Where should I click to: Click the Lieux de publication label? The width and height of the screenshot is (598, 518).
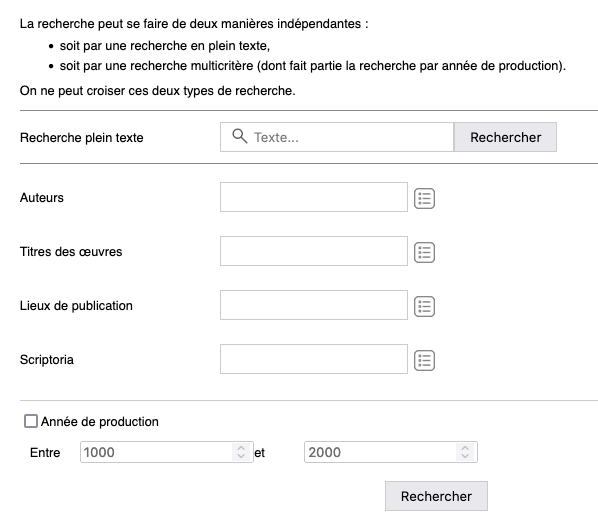pyautogui.click(x=76, y=306)
